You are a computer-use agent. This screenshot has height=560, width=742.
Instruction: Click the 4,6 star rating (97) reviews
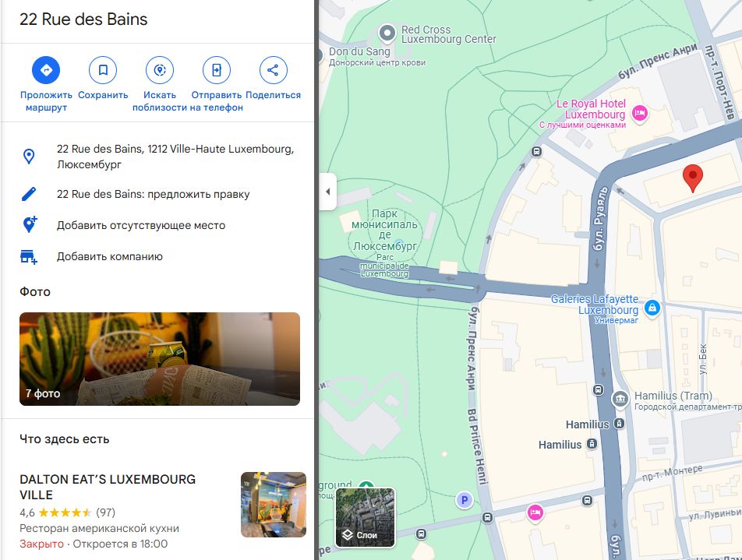click(x=67, y=512)
